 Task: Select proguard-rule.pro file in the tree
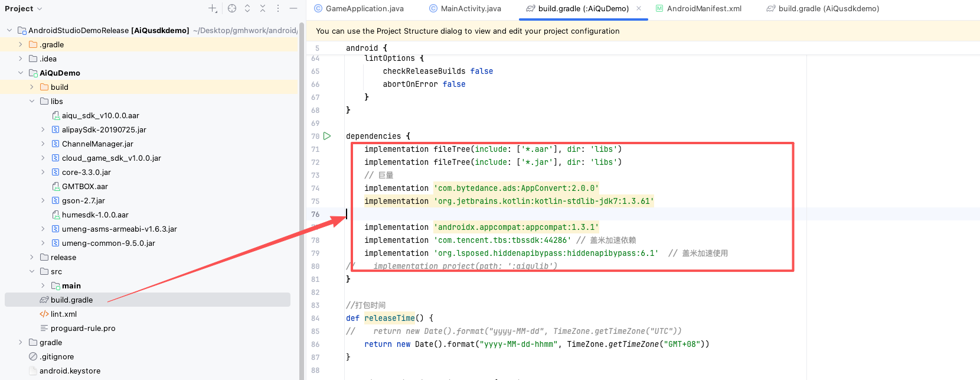83,328
